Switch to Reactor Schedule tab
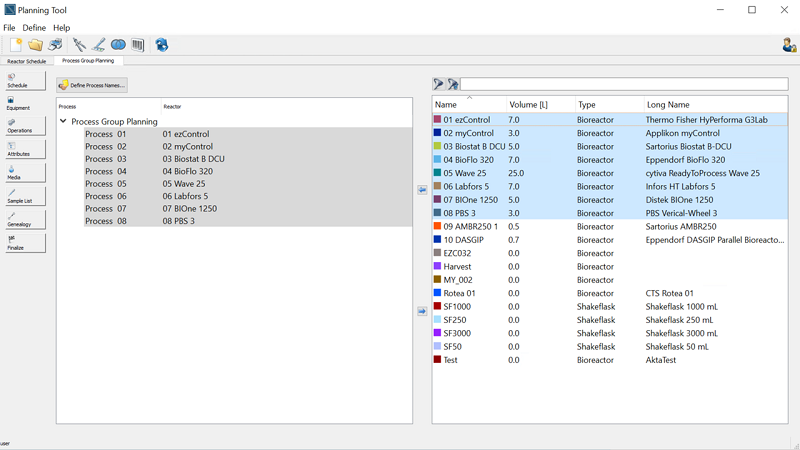 coord(27,61)
